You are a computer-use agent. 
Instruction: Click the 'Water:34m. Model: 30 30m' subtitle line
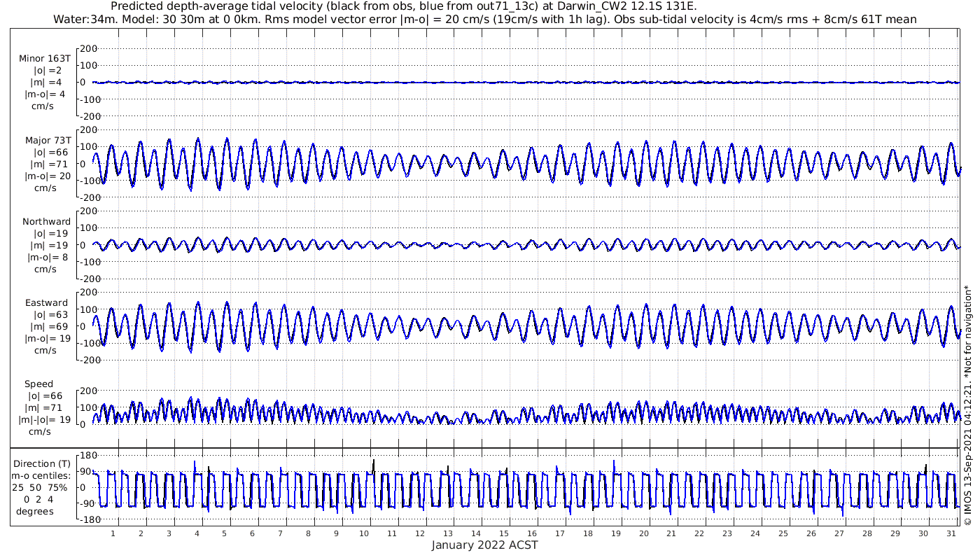tap(484, 19)
